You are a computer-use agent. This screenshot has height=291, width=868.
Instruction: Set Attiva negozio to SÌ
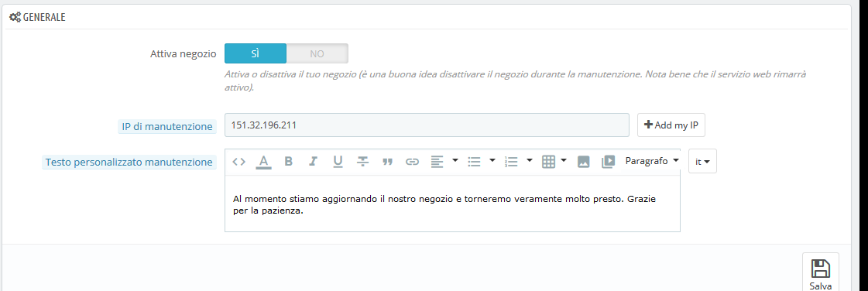point(256,53)
